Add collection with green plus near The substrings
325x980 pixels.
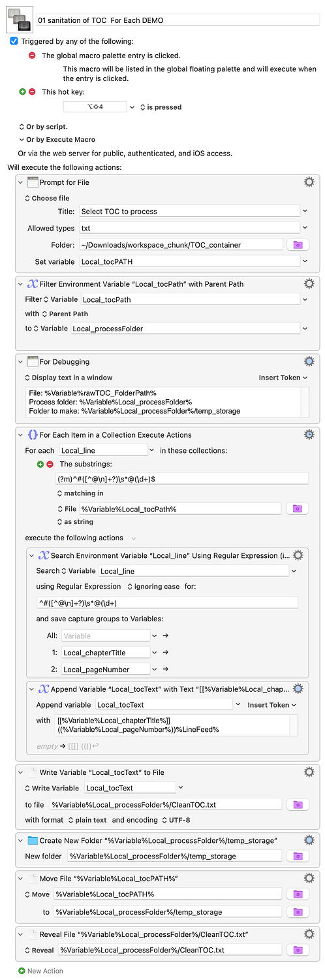[40, 464]
